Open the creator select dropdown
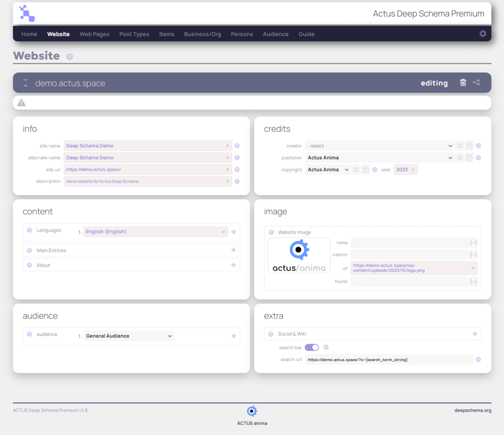 (x=379, y=145)
